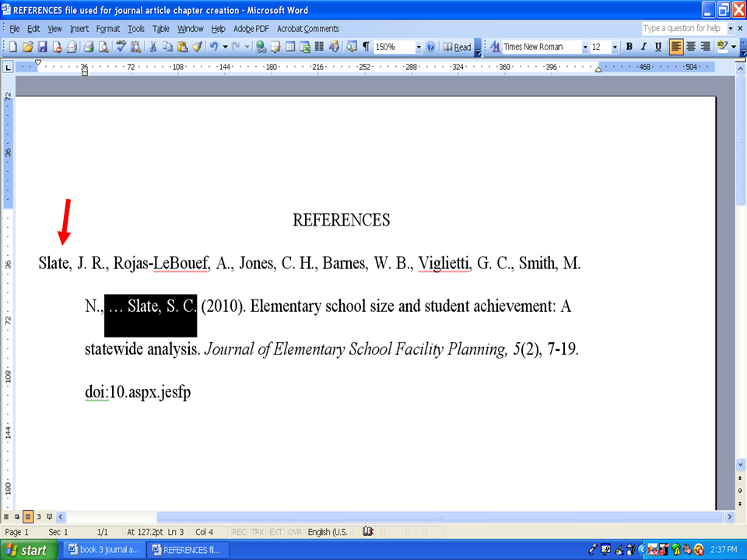Toggle the Document Map
Image resolution: width=747 pixels, height=560 pixels.
(352, 47)
